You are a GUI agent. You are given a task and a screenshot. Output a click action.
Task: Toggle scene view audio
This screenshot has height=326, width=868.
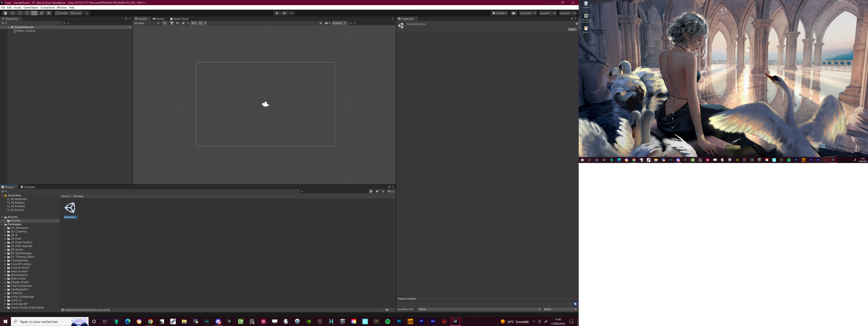click(177, 23)
